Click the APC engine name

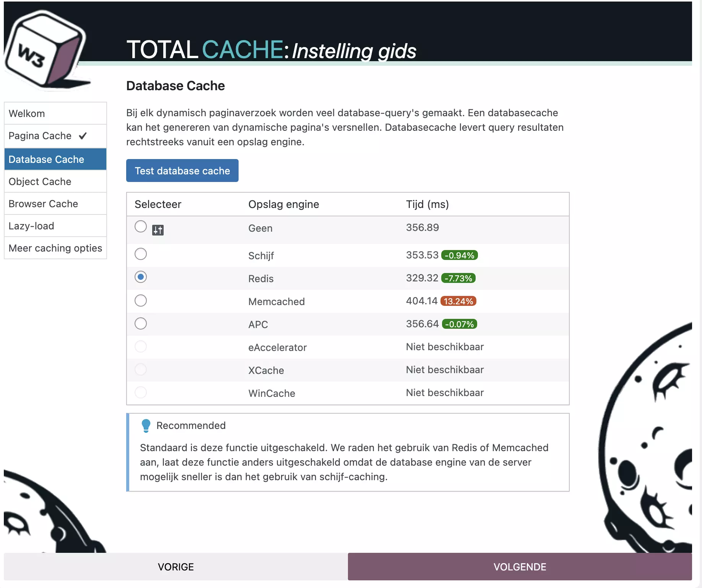[x=258, y=325]
